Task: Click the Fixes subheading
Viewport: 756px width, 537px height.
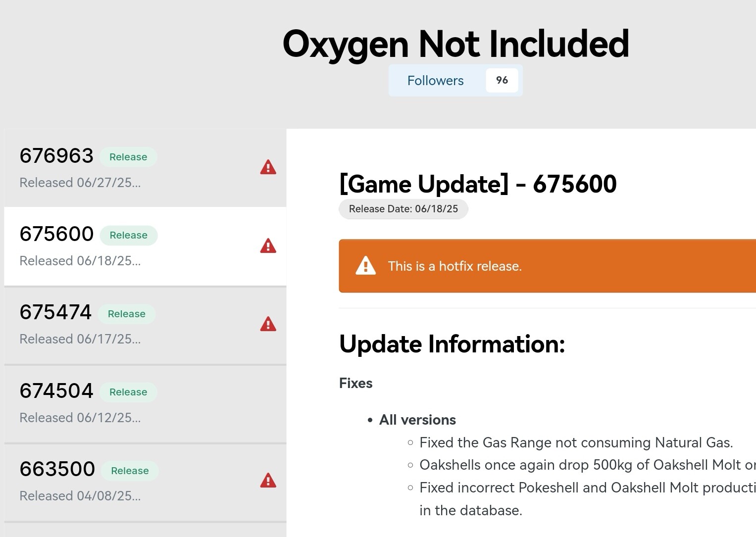Action: [356, 383]
